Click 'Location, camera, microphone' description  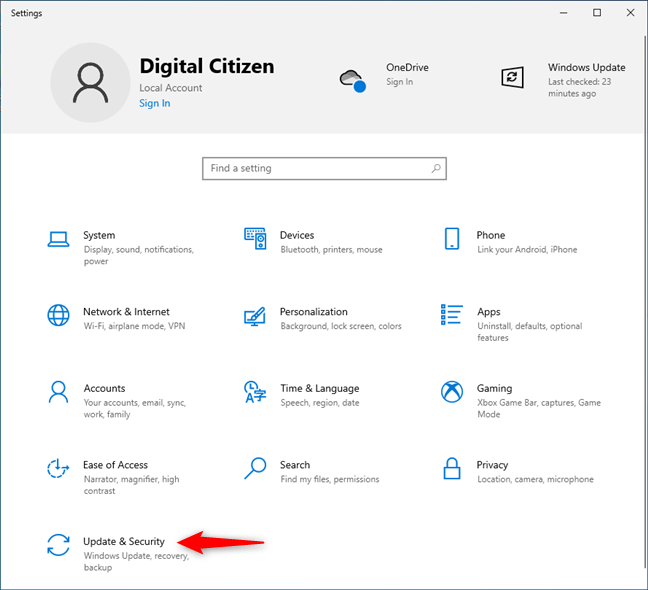pos(535,479)
